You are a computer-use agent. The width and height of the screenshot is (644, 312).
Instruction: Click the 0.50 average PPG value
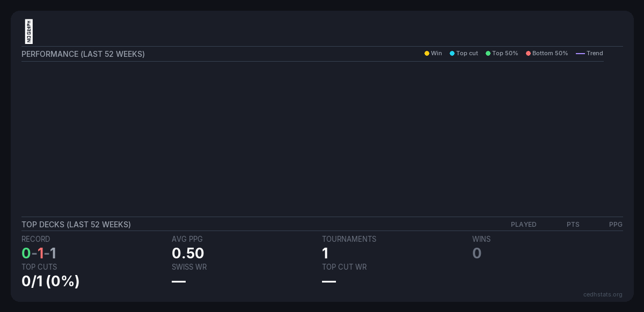[x=188, y=253]
